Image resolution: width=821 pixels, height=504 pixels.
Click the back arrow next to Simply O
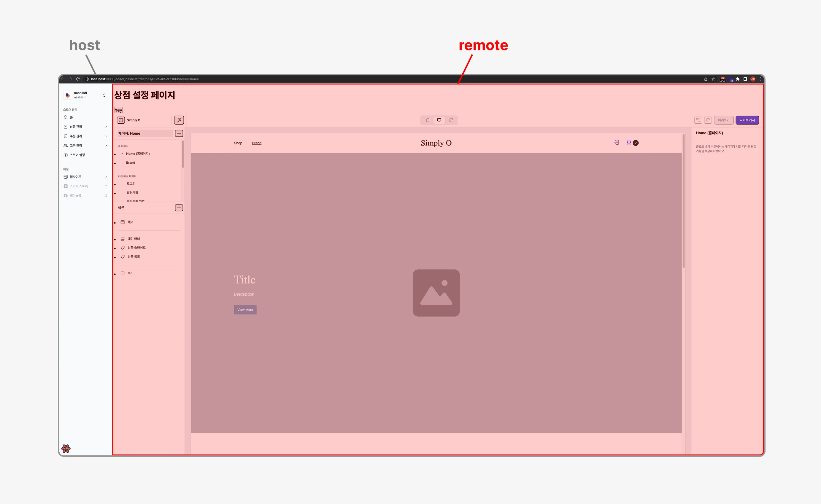(x=121, y=120)
